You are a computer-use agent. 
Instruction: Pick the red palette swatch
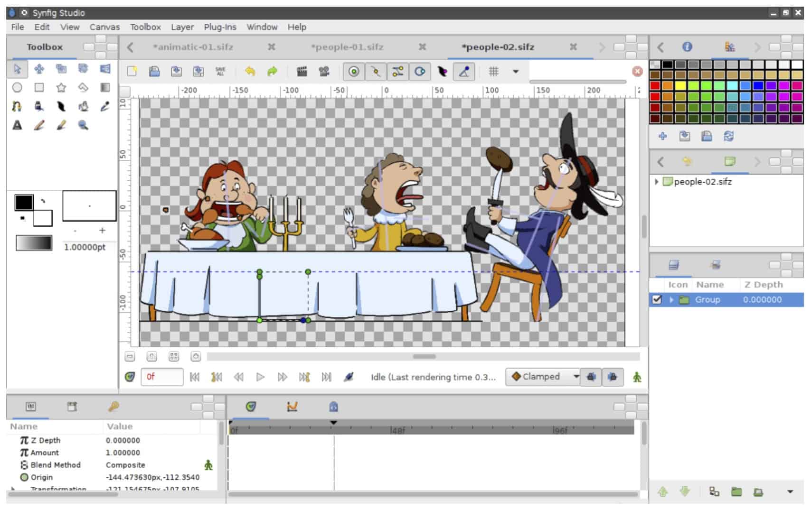pyautogui.click(x=655, y=85)
